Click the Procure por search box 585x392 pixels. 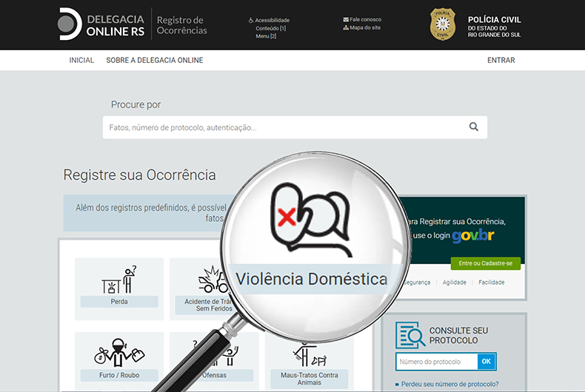click(285, 127)
